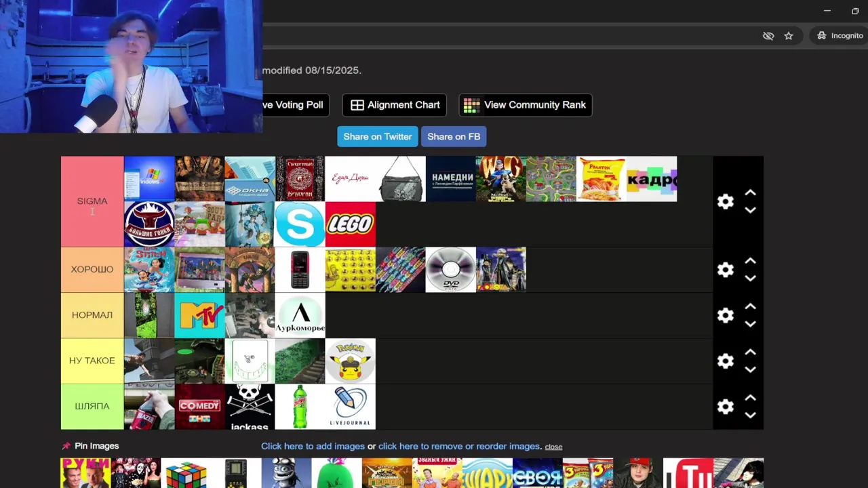Open settings gear for ШЛЯПА tier row
This screenshot has width=868, height=488.
coord(726,406)
